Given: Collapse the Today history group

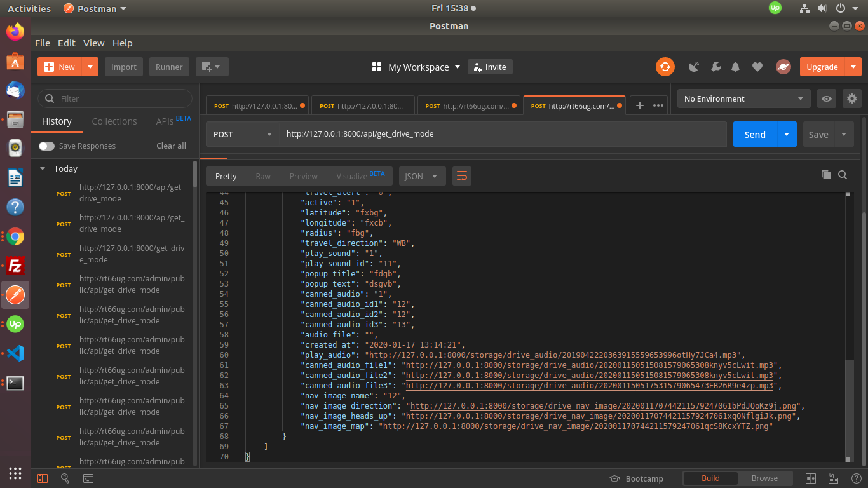Looking at the screenshot, I should click(43, 168).
